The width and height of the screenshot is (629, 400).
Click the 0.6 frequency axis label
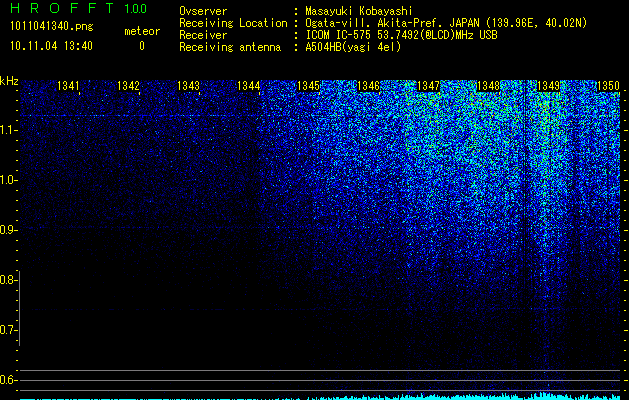pyautogui.click(x=8, y=380)
